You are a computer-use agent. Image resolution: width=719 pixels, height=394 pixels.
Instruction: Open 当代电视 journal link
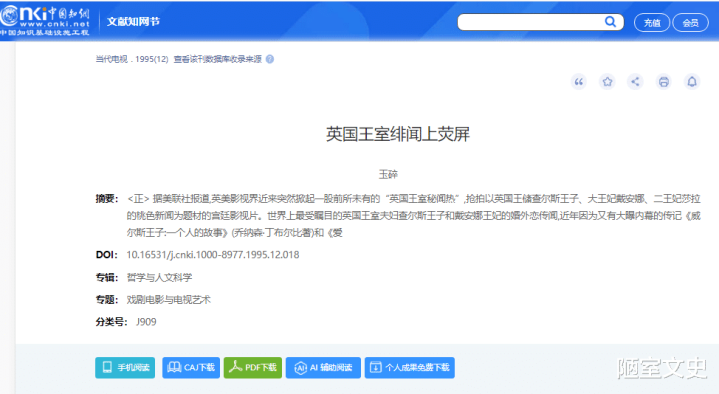pos(111,59)
